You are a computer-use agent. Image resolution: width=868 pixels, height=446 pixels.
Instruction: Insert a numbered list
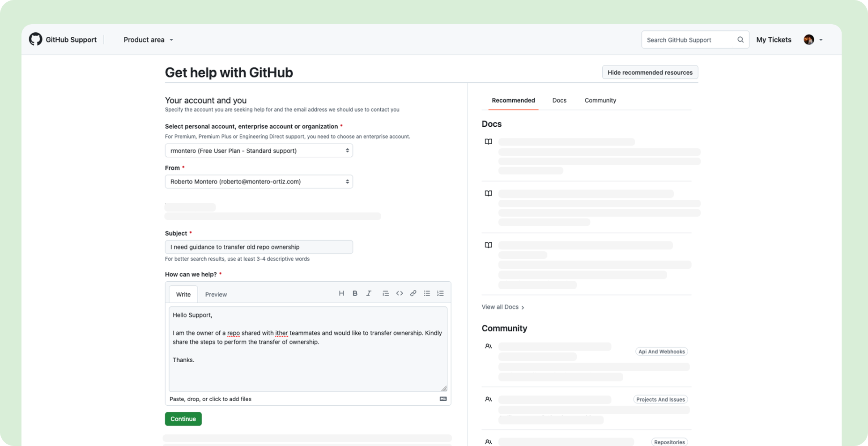pos(441,293)
